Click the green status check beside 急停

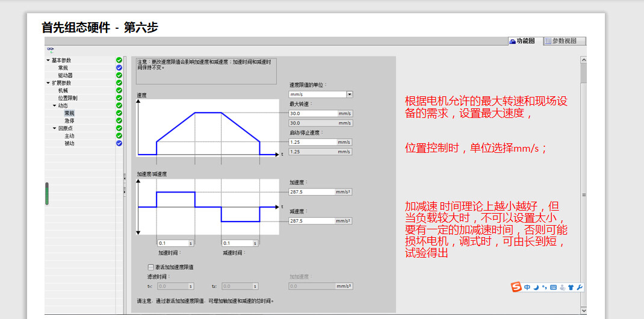(x=119, y=121)
